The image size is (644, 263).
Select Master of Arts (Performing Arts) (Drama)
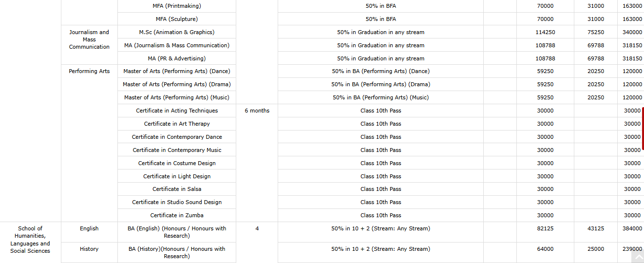coord(177,84)
